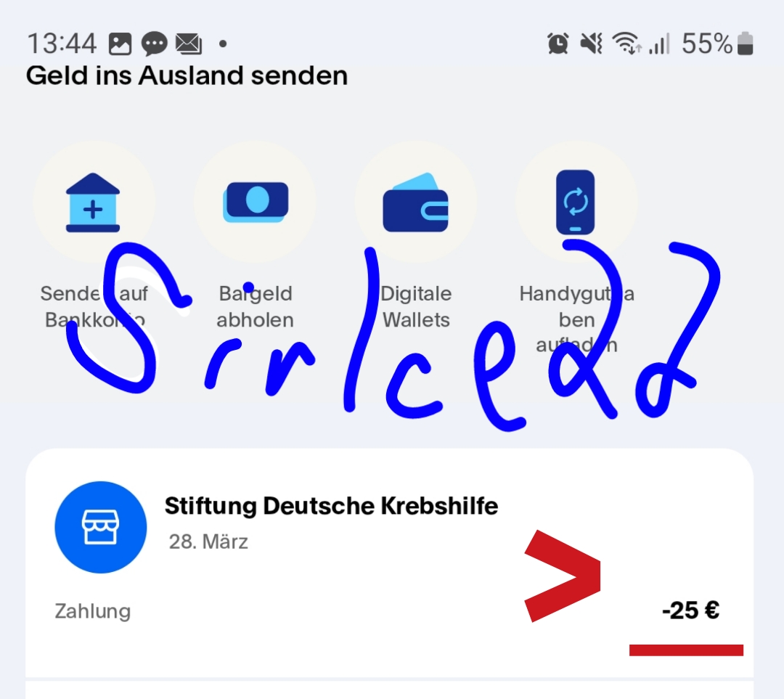Tap the -25 € amount
The width and height of the screenshot is (784, 699).
tap(690, 610)
